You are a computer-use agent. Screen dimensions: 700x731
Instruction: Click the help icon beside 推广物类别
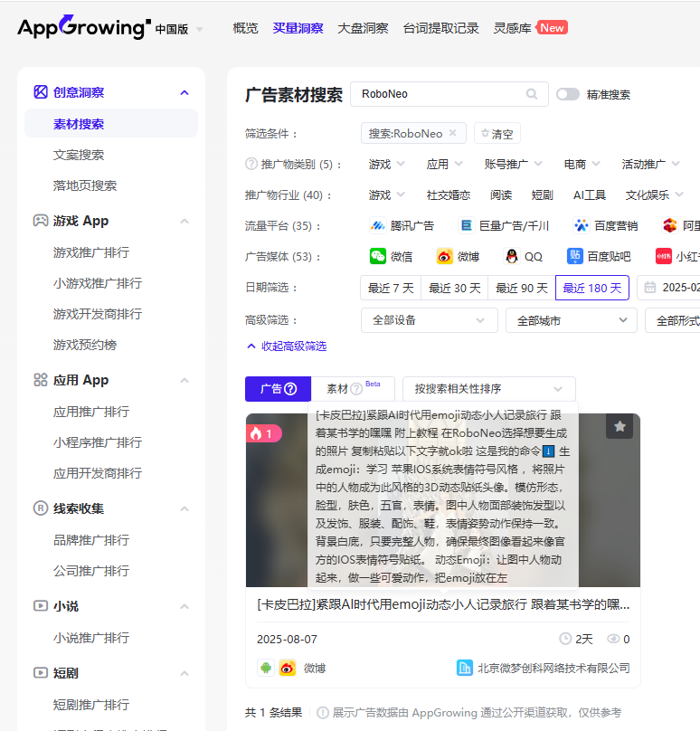[251, 164]
